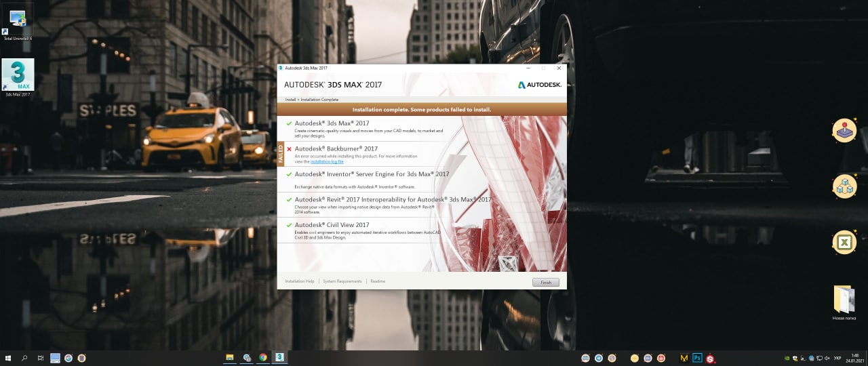Click the NVIDIA tray icon
This screenshot has height=366, width=868.
pos(786,358)
